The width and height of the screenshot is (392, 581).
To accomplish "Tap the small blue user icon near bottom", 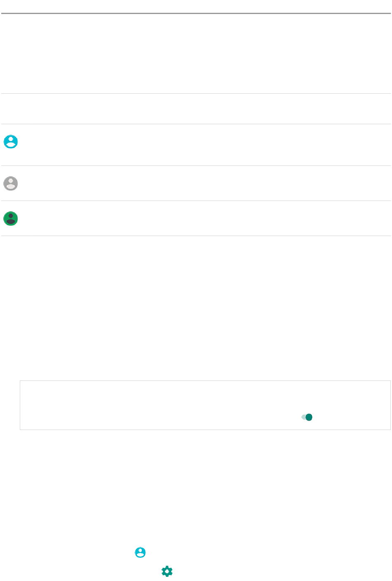I will (x=140, y=553).
